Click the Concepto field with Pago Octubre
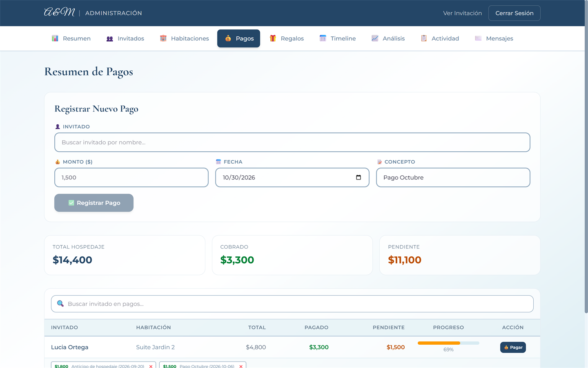 (x=453, y=177)
